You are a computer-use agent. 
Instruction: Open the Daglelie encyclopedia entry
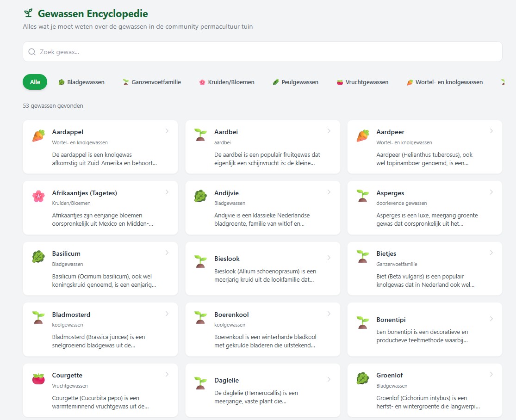pos(262,390)
